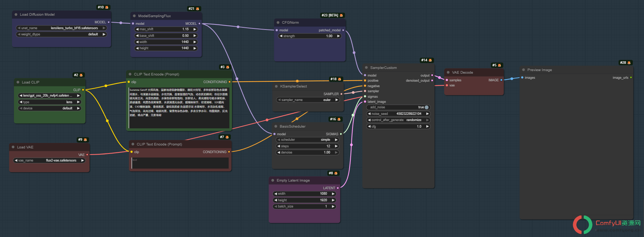644x237 pixels.
Task: Toggle the Load CLIP node collapse dot
Action: click(18, 82)
